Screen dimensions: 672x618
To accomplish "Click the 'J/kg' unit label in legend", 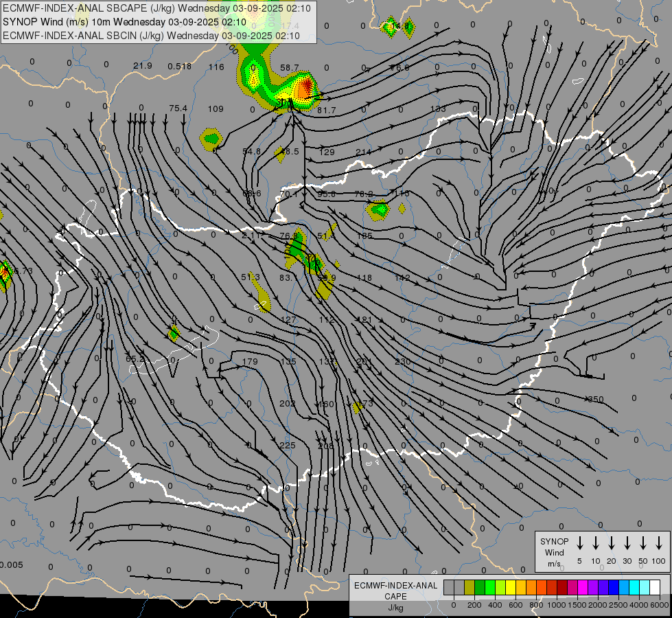I will click(x=395, y=608).
